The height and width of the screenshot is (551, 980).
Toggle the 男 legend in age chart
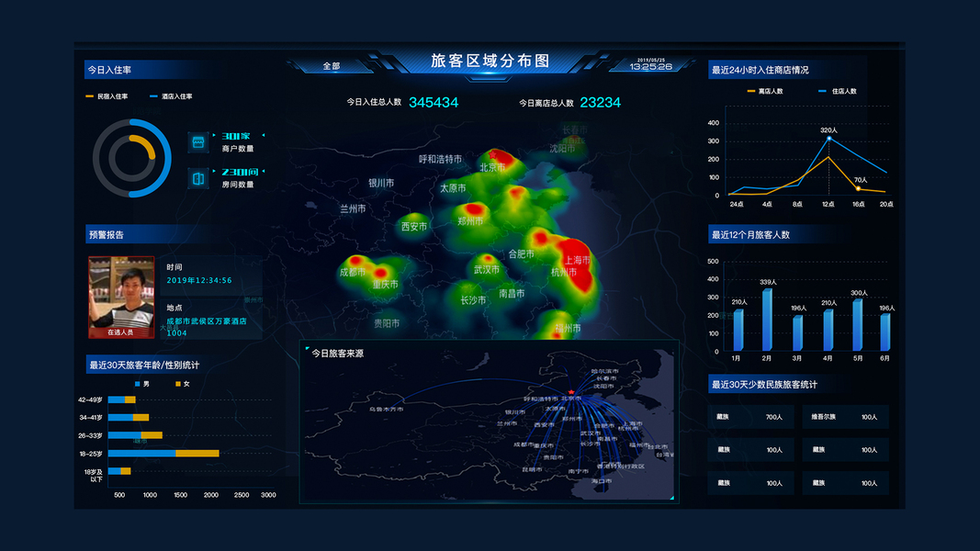tap(142, 384)
